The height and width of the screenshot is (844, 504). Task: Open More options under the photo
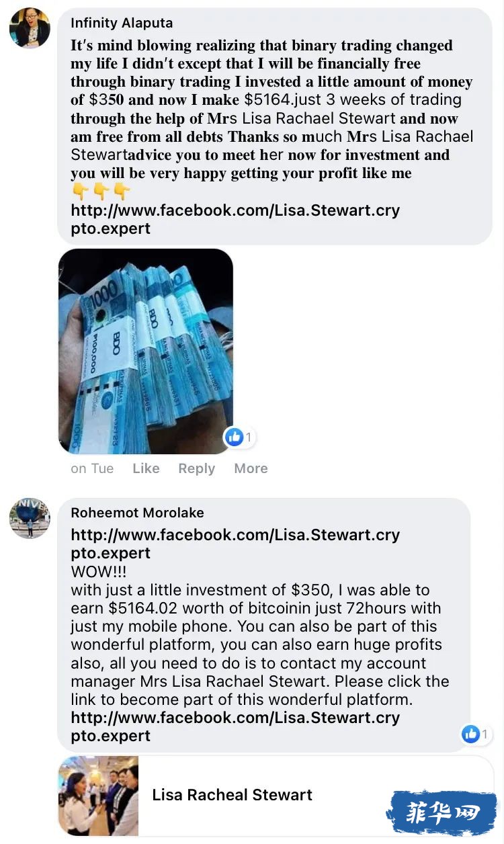coord(251,468)
